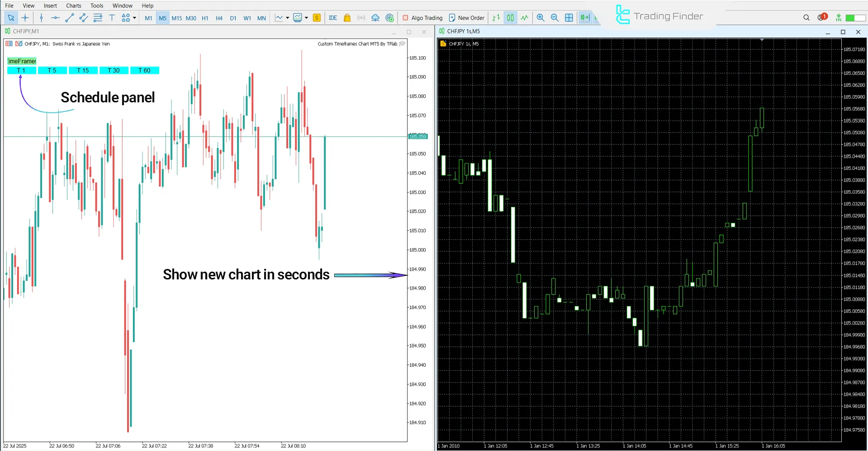Open the Charts menu
This screenshot has height=451, width=868.
point(73,5)
